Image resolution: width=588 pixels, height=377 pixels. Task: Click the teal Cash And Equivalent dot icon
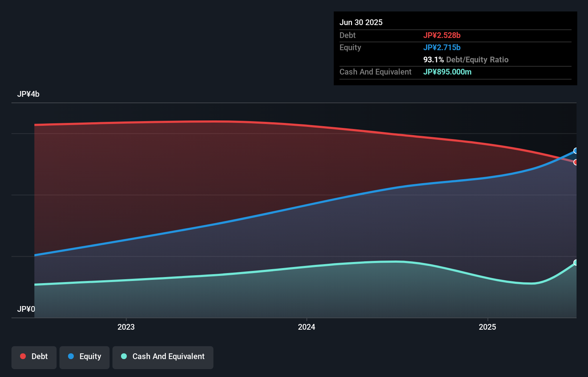pos(123,356)
